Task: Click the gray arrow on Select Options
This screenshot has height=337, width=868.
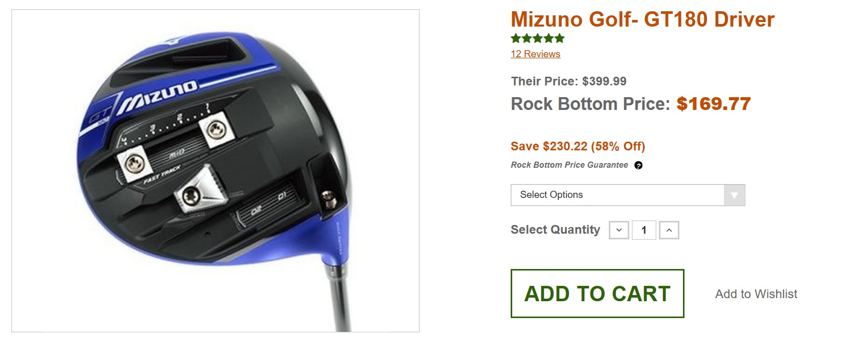Action: (x=735, y=195)
